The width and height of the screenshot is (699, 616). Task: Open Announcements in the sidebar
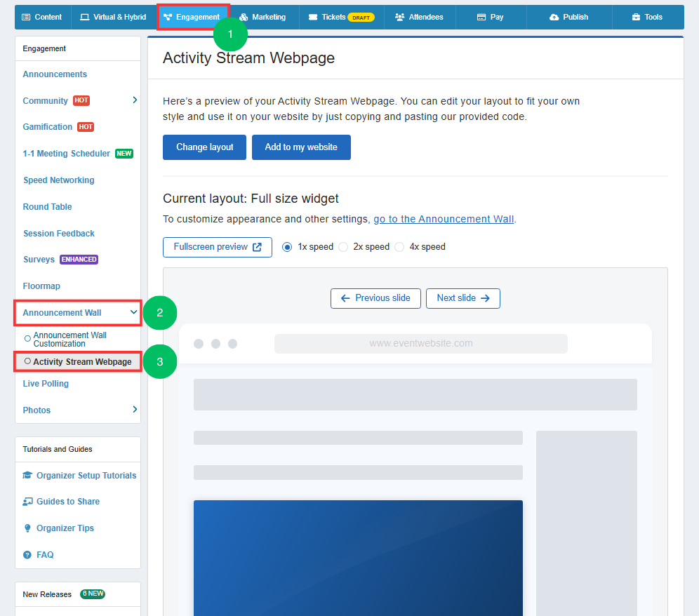tap(55, 74)
